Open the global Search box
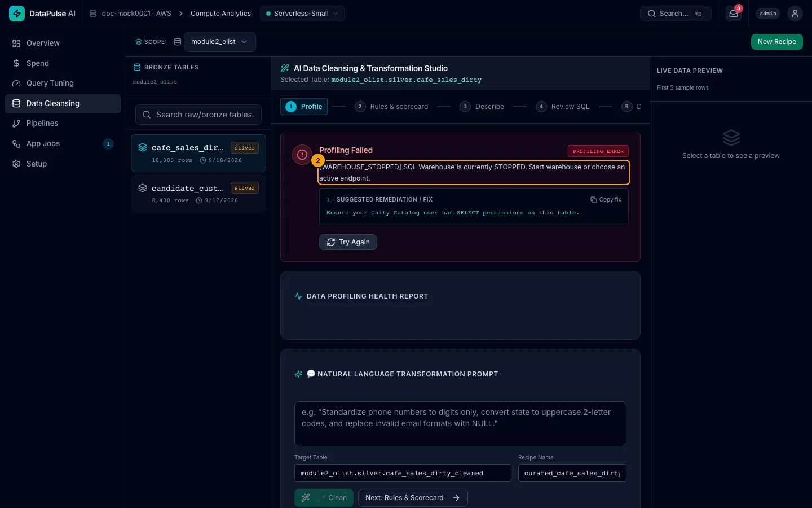 [676, 14]
